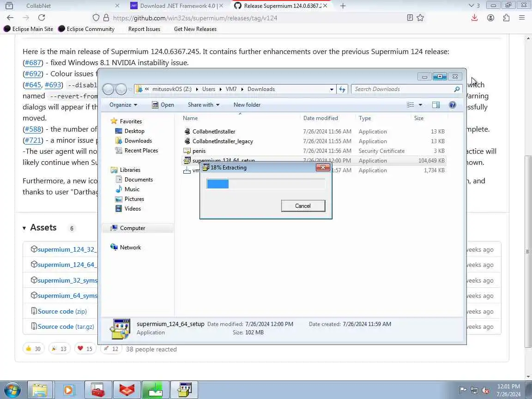Image resolution: width=532 pixels, height=399 pixels.
Task: Click heart reaction 15
Action: [x=85, y=349]
